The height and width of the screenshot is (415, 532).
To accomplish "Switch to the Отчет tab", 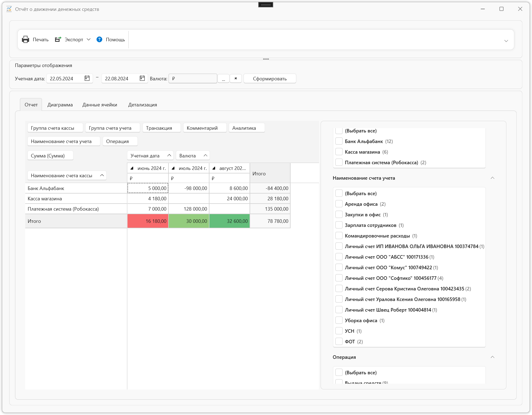I will click(x=31, y=104).
